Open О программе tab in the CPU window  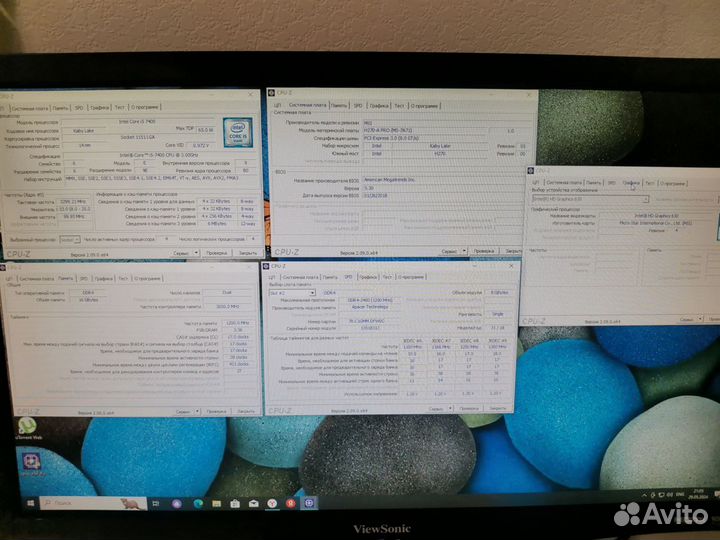(145, 107)
